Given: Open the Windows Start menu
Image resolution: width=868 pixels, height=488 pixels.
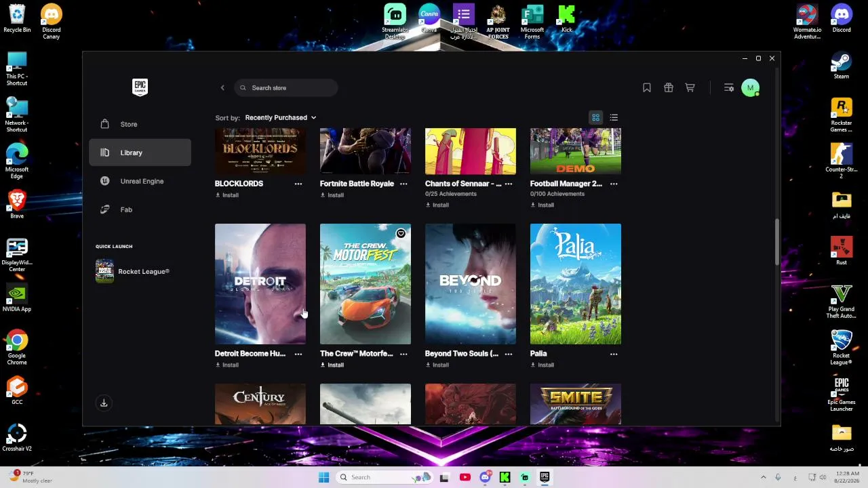Looking at the screenshot, I should (x=323, y=477).
